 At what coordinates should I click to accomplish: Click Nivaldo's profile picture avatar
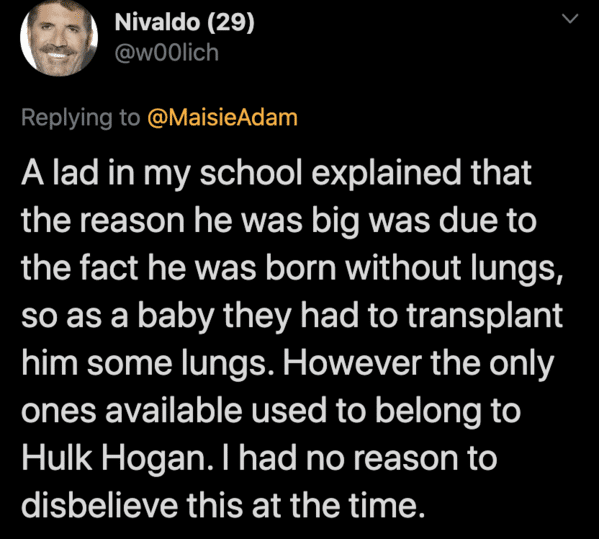[59, 37]
